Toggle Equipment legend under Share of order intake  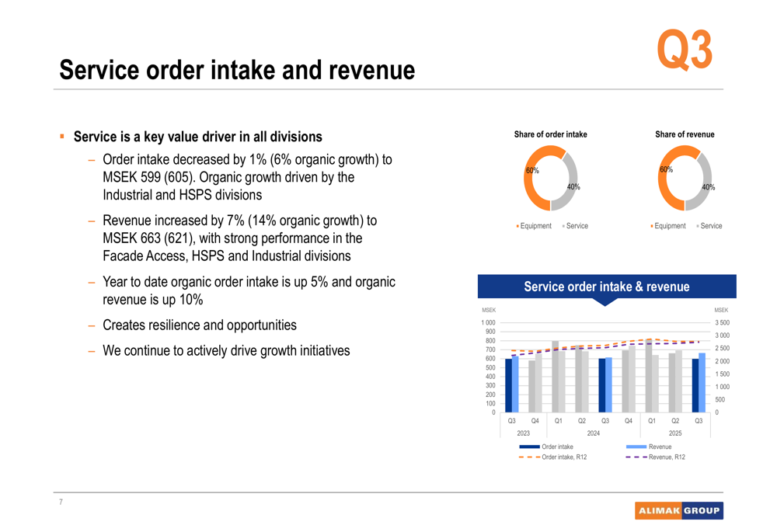point(533,226)
